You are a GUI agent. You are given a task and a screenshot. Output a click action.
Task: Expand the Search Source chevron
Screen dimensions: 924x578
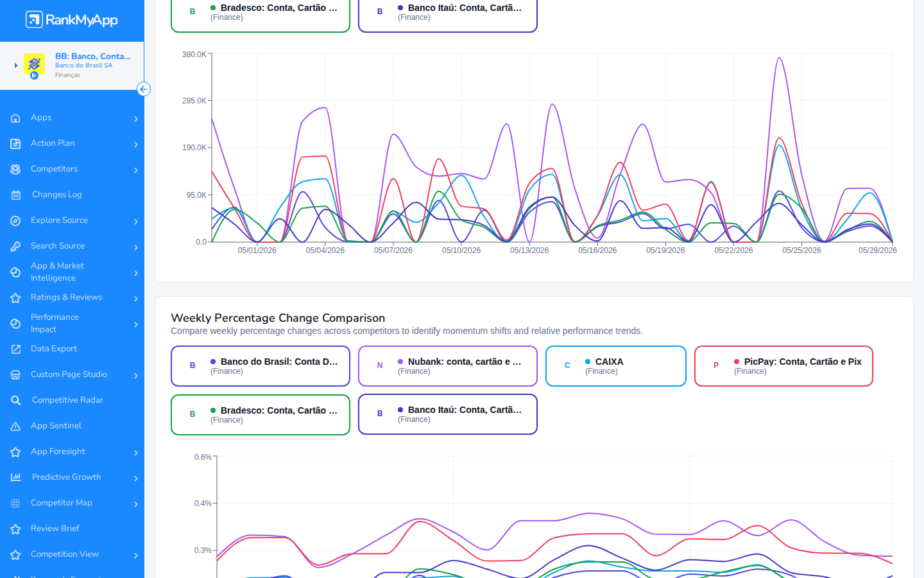[136, 247]
